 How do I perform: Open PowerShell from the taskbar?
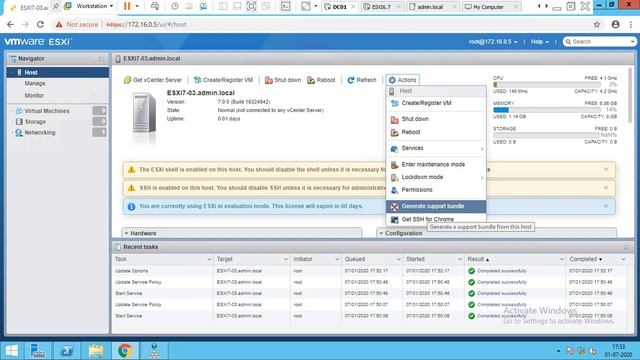pyautogui.click(x=67, y=351)
